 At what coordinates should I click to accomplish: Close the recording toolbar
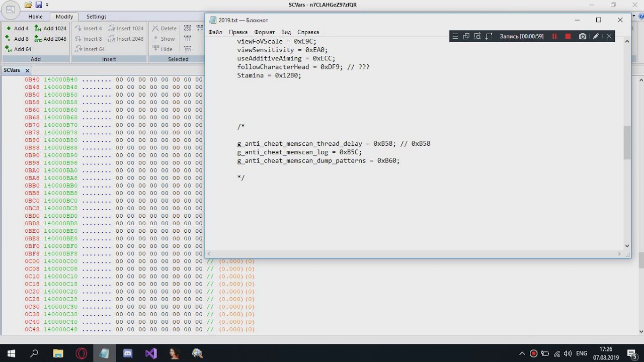click(x=609, y=36)
